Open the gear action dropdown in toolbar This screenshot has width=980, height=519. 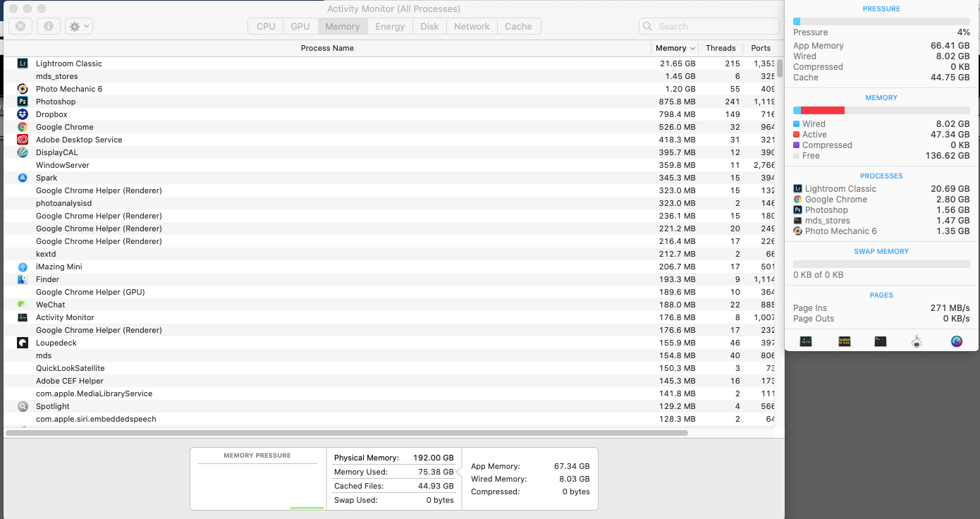79,26
